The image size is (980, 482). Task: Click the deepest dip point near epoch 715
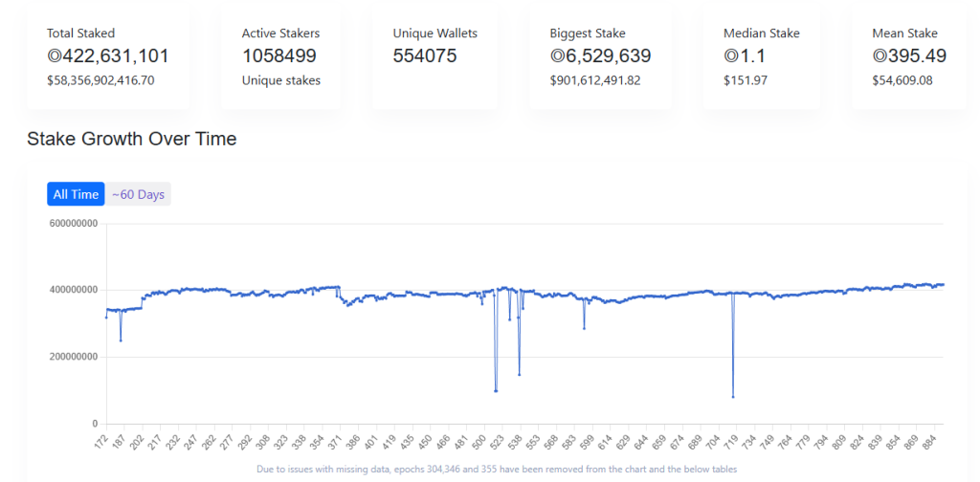click(x=733, y=397)
